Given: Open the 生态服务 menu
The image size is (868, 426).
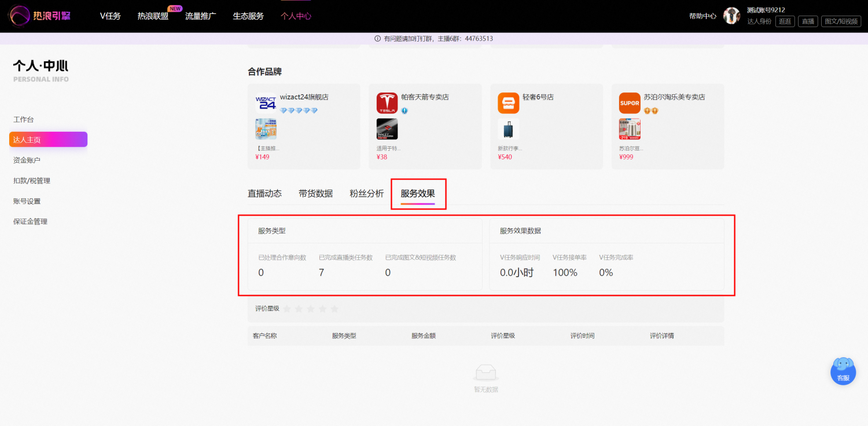Looking at the screenshot, I should [x=248, y=16].
